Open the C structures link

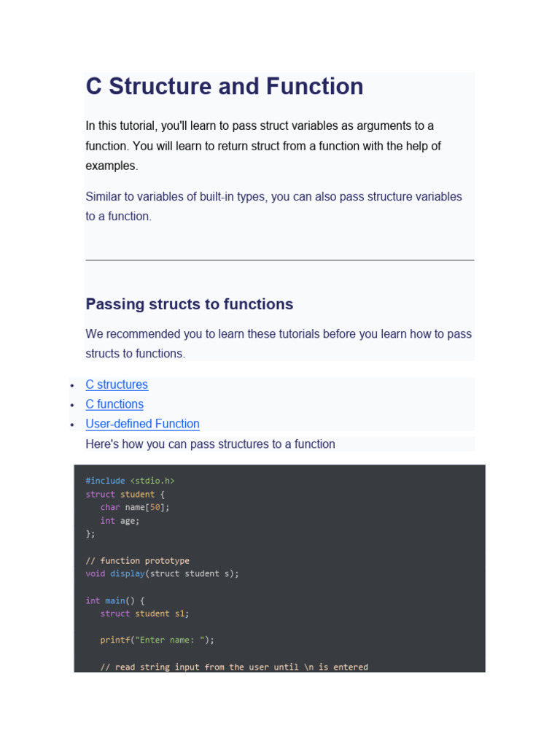click(x=117, y=384)
